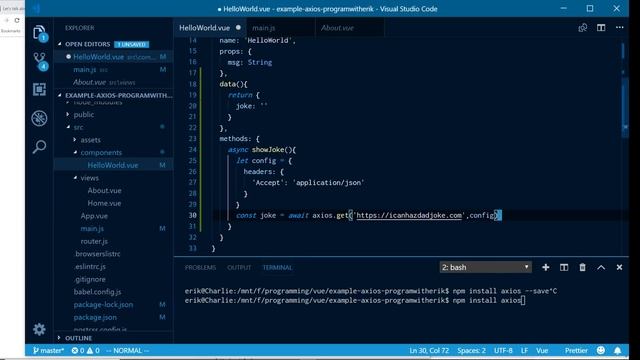640x360 pixels.
Task: Maximize the terminal panel size
Action: (x=601, y=267)
